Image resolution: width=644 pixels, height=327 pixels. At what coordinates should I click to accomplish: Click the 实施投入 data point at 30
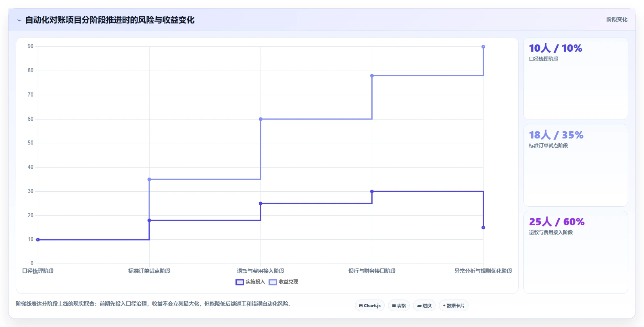coord(372,191)
